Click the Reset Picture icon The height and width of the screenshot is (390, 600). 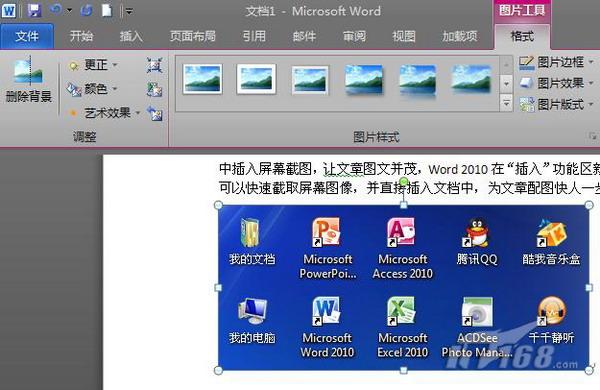coord(155,113)
